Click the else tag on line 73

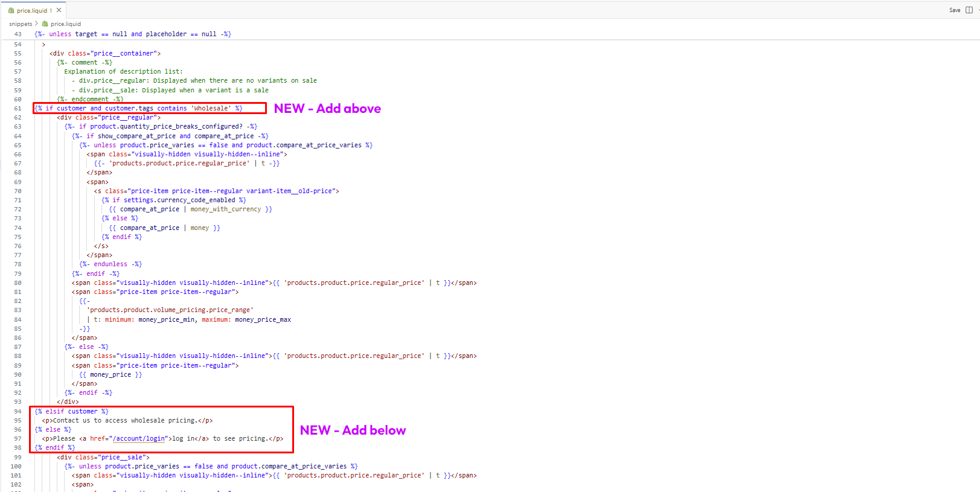tap(120, 218)
